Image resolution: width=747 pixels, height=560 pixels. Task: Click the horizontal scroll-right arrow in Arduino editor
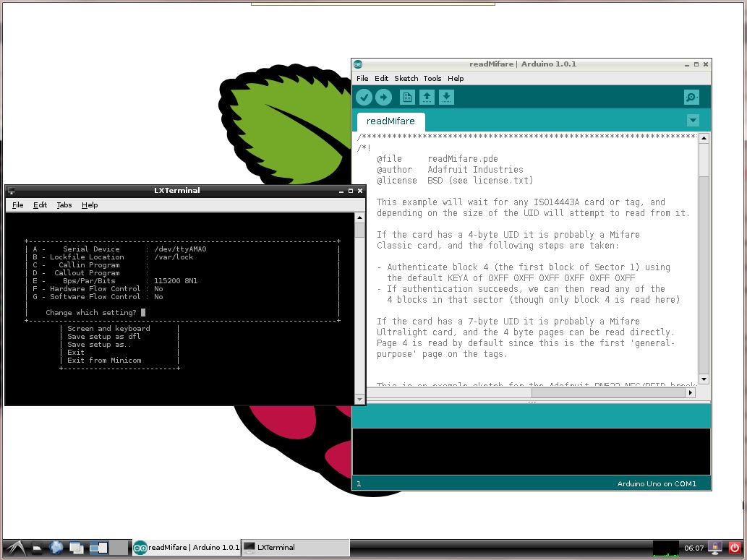click(x=691, y=393)
